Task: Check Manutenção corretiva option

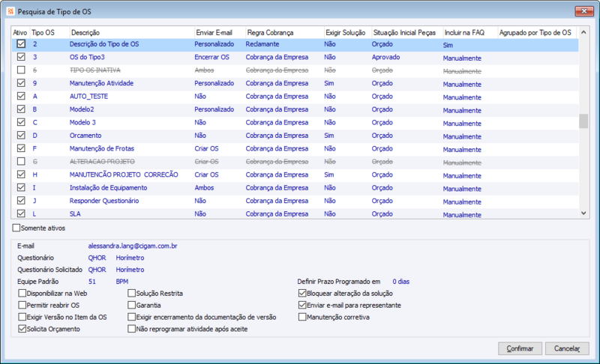Action: (x=302, y=317)
